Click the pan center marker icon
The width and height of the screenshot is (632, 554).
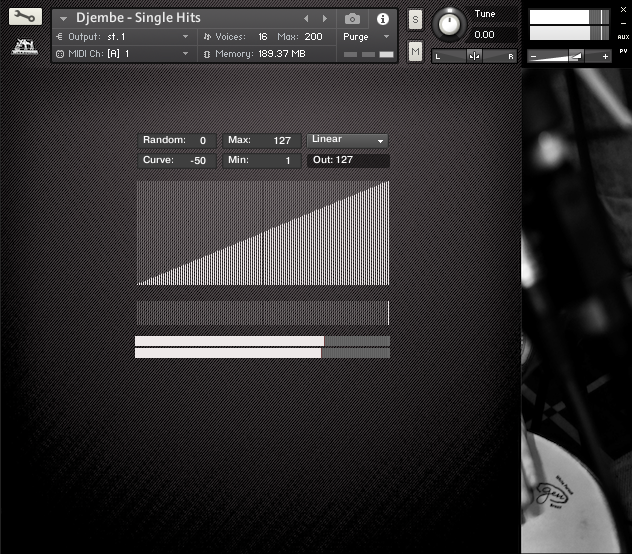point(474,56)
